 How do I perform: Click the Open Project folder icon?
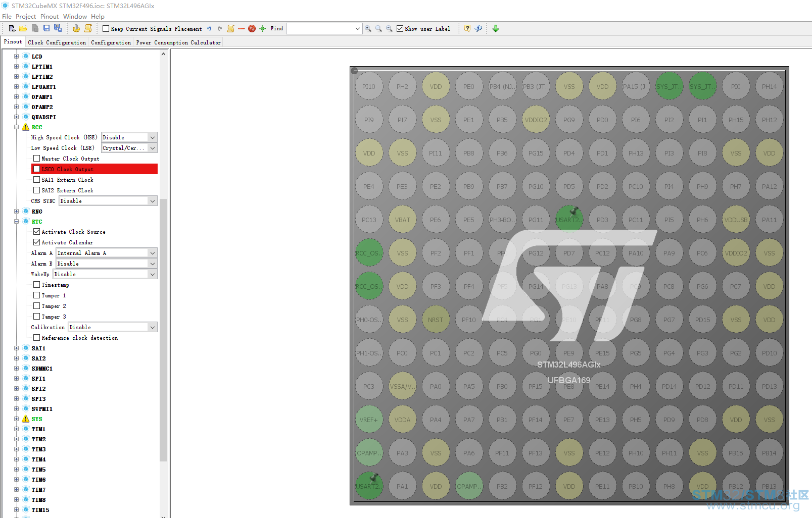click(23, 29)
